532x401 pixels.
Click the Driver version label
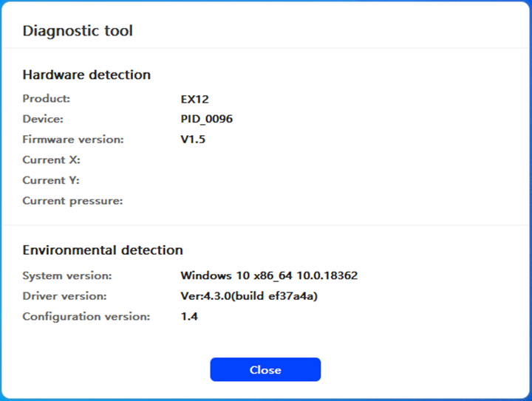point(64,296)
